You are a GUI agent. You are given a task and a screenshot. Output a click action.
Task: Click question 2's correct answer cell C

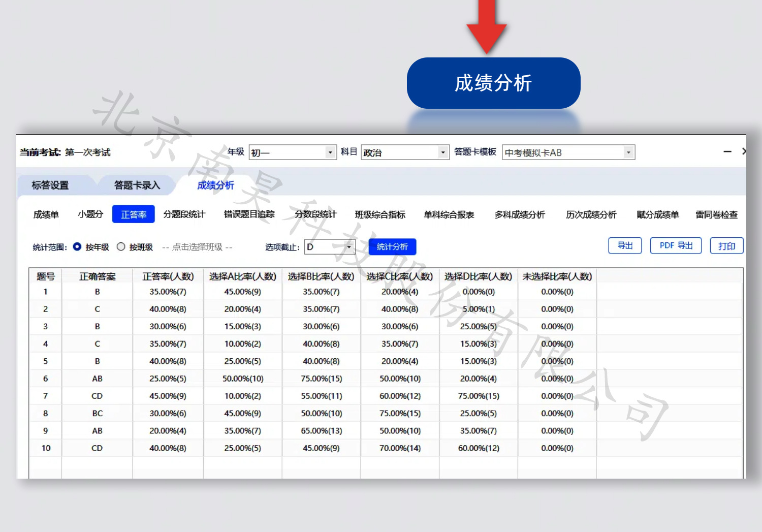(x=97, y=309)
